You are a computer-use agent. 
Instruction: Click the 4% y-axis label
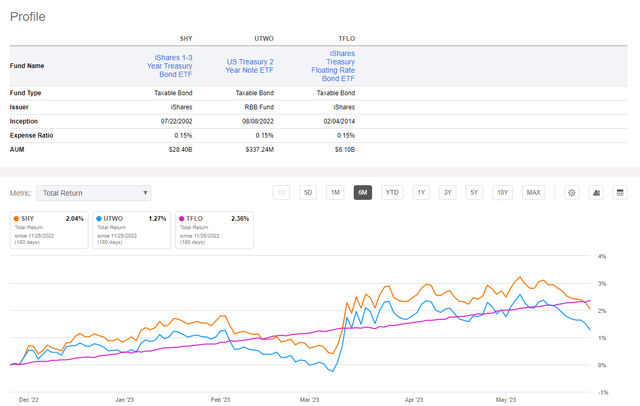point(602,257)
